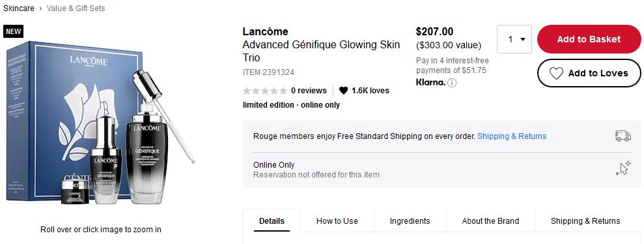Screen dimensions: 644x244
Task: Open the quantity dropdown showing 1
Action: (x=514, y=39)
